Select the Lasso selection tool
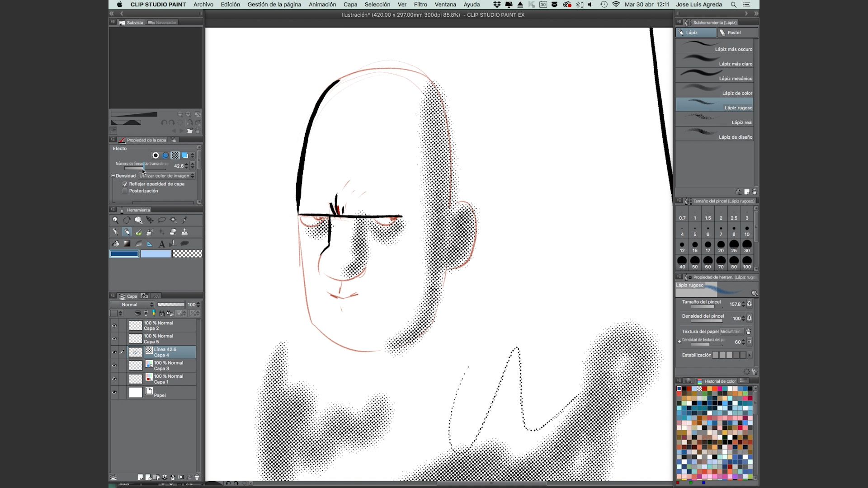Image resolution: width=868 pixels, height=488 pixels. [x=161, y=220]
